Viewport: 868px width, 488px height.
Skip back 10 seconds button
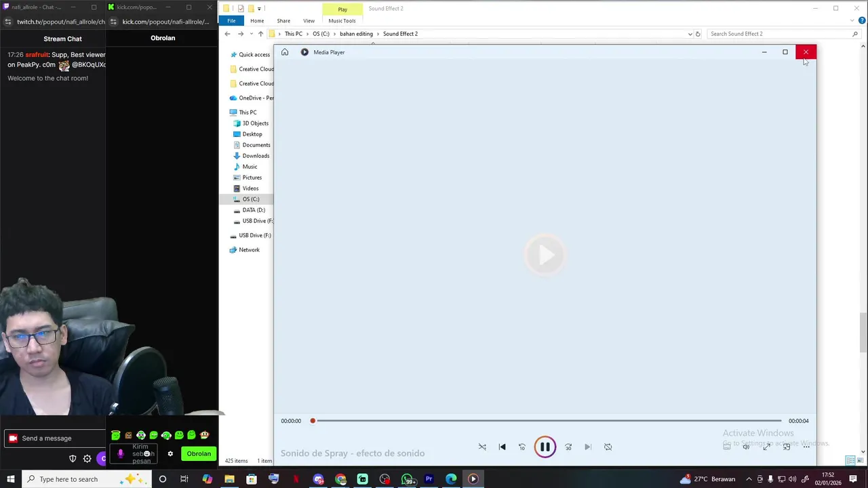[x=522, y=447]
